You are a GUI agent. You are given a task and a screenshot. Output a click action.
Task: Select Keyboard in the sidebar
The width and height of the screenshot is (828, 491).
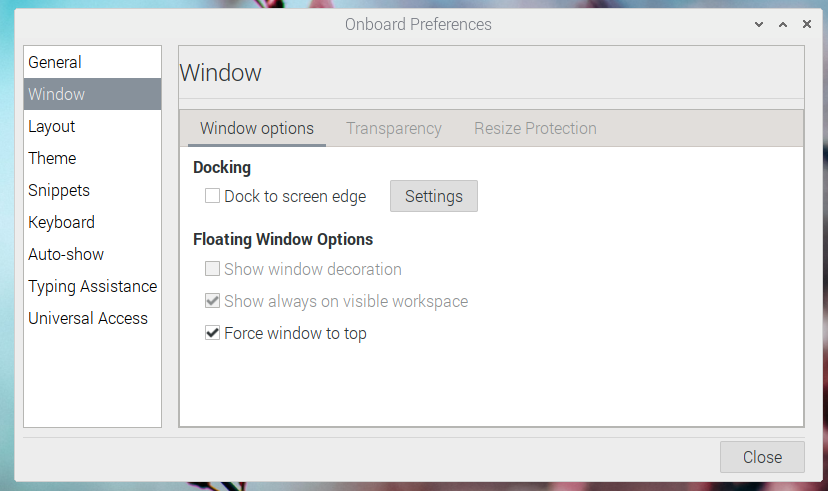92,222
